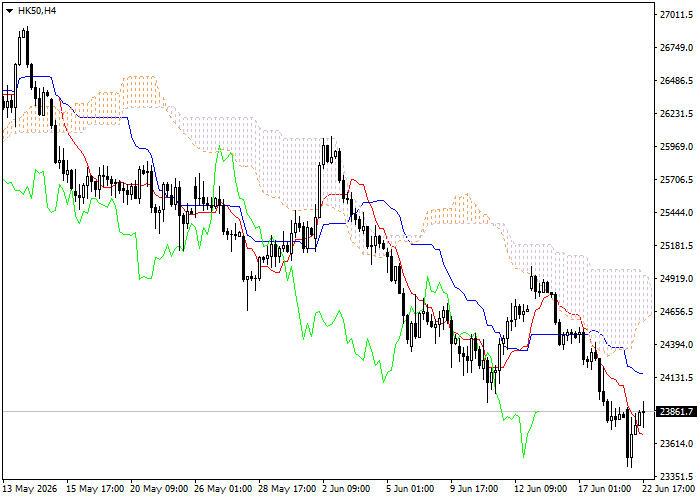
Task: Click the 2 Jun 09:00 time label
Action: click(346, 489)
